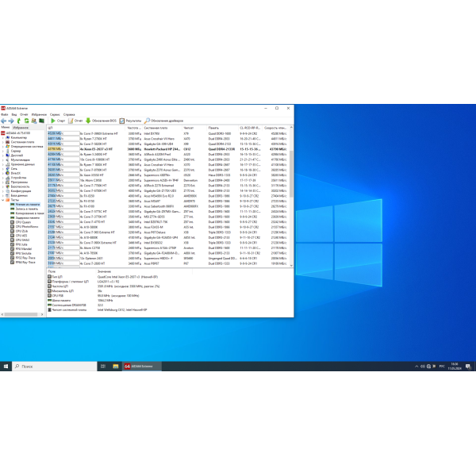Select Чтение из памяти benchmark
Viewport: 476px width, 476px height.
click(x=28, y=205)
